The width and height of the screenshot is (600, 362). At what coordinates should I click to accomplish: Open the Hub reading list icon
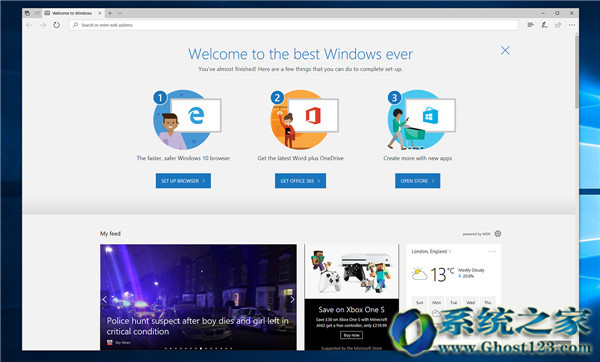coord(530,25)
